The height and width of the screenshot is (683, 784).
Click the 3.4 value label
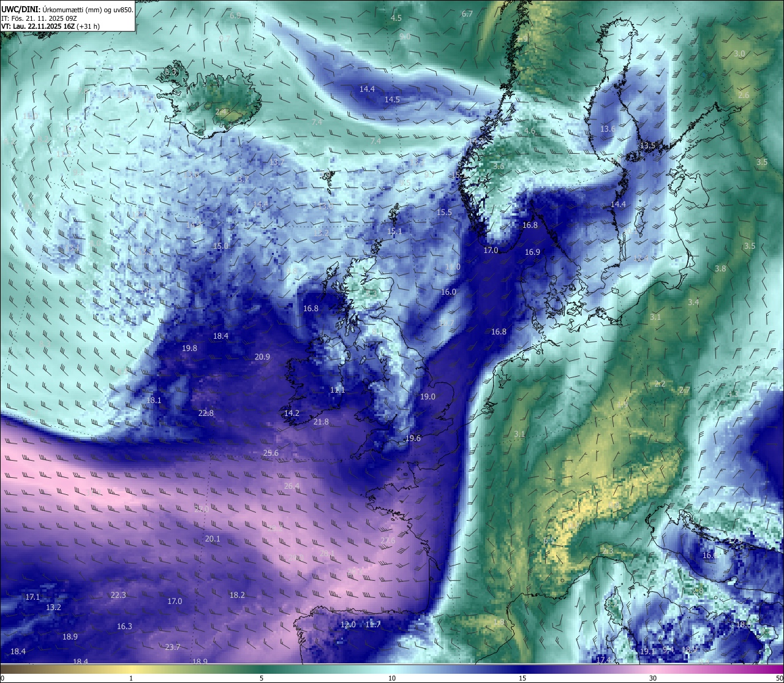click(x=693, y=302)
